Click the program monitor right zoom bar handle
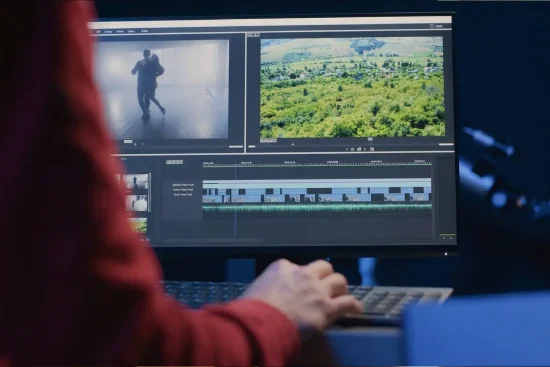Screen dimensions: 550x367 446,144
